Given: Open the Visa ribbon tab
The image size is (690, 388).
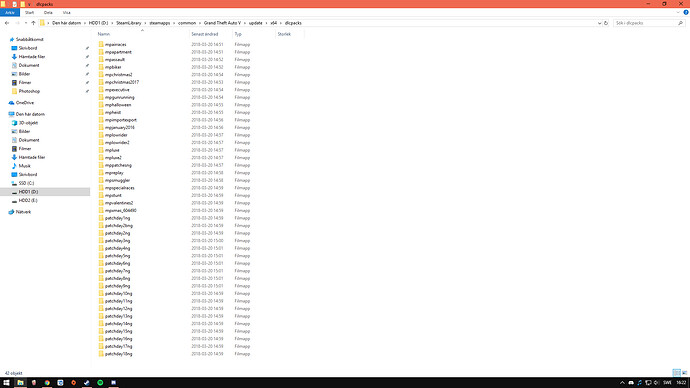Looking at the screenshot, I should (x=66, y=12).
